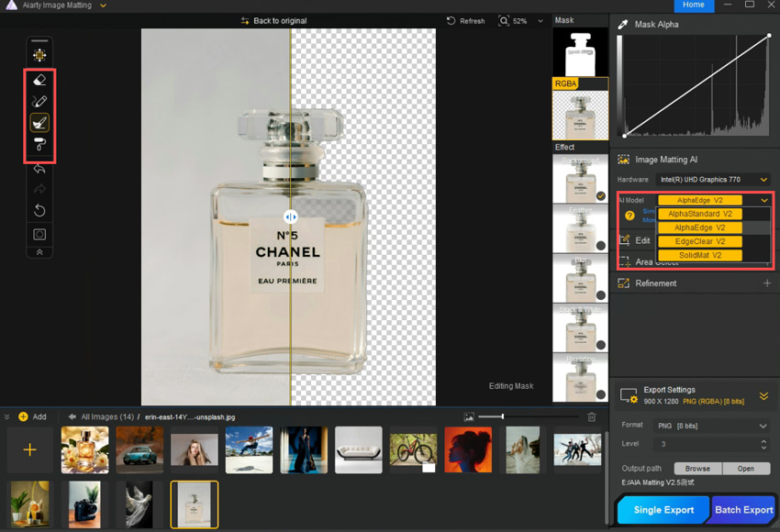The width and height of the screenshot is (780, 532).
Task: Open the Hardware dropdown Intel UHD Graphics 770
Action: [713, 180]
